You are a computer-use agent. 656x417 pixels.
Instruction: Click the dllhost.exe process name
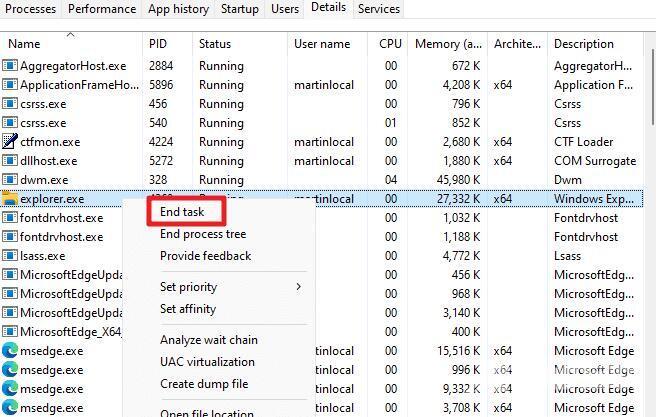click(x=49, y=161)
